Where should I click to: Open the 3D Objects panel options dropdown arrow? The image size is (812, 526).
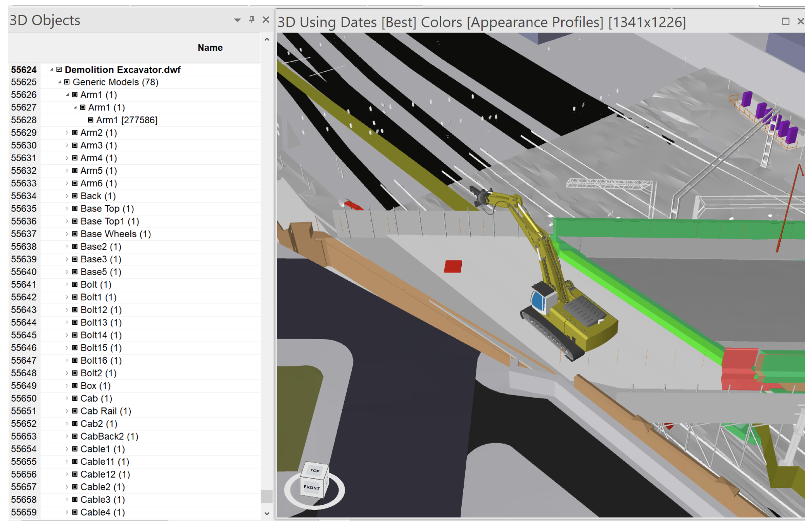point(237,20)
